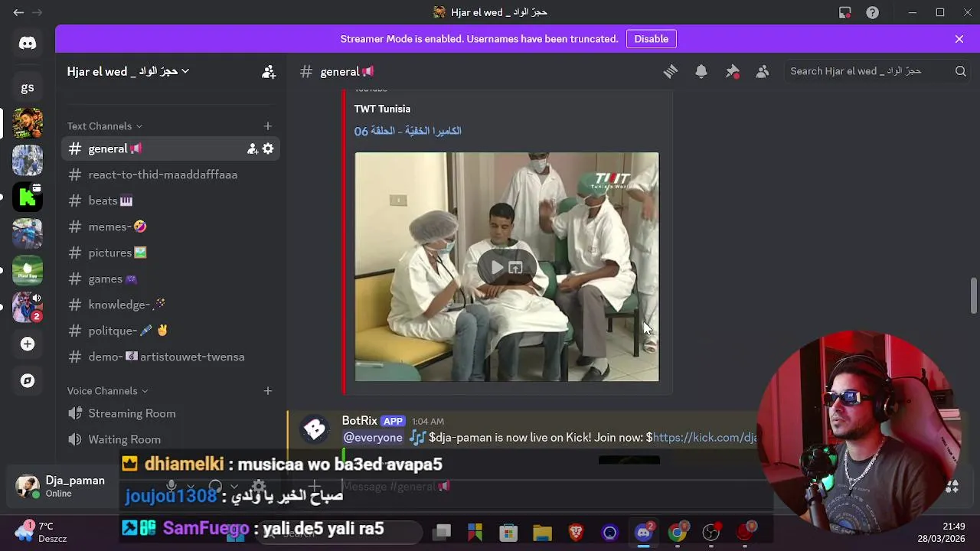Launch Brave browser from the taskbar
Image resolution: width=980 pixels, height=551 pixels.
[576, 533]
